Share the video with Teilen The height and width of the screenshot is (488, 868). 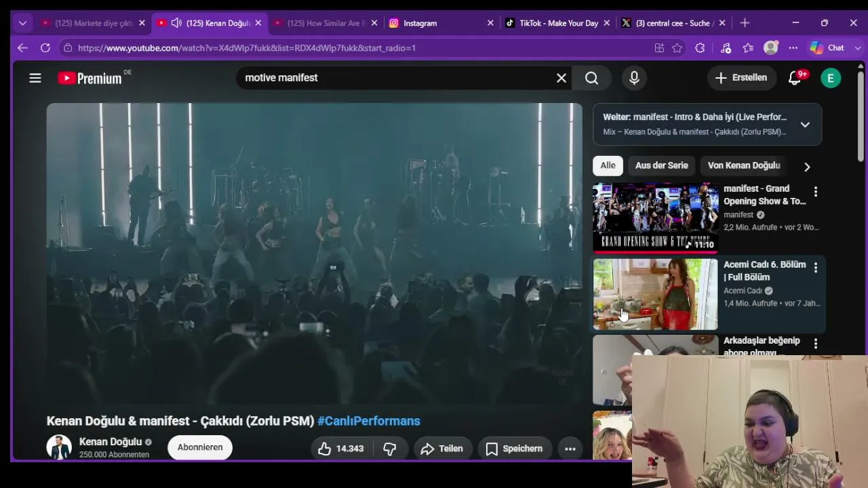point(441,449)
